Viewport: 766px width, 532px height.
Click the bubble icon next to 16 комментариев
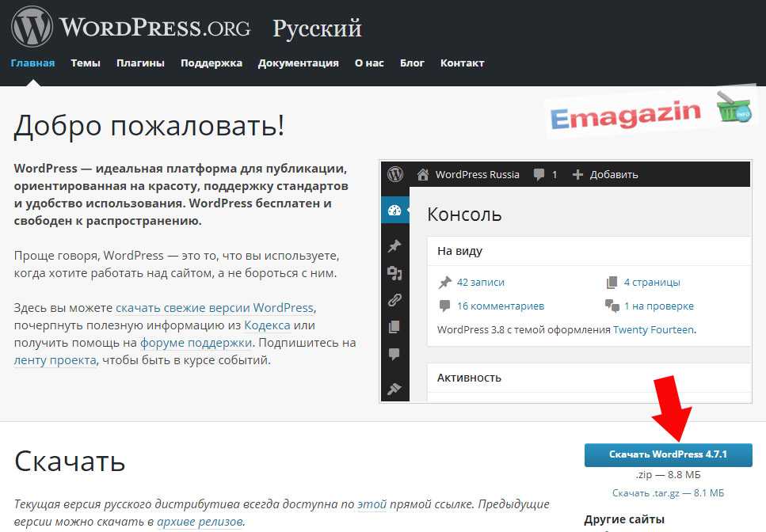pos(444,306)
